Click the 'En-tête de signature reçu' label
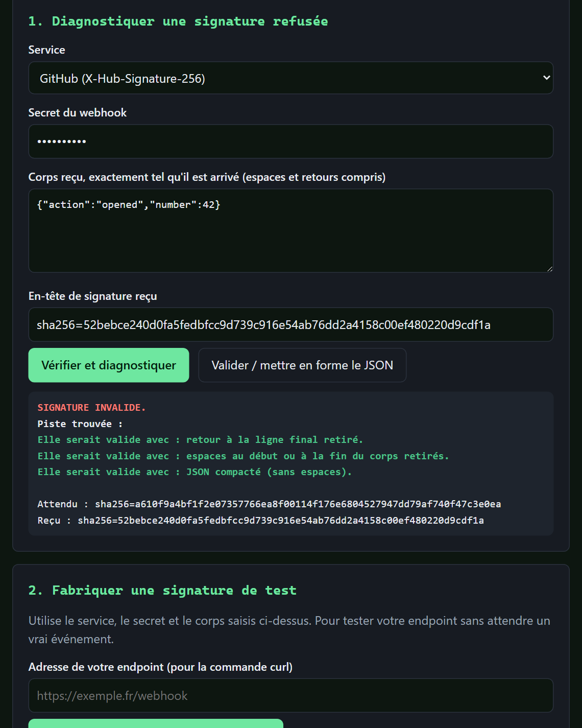The height and width of the screenshot is (728, 582). click(92, 296)
